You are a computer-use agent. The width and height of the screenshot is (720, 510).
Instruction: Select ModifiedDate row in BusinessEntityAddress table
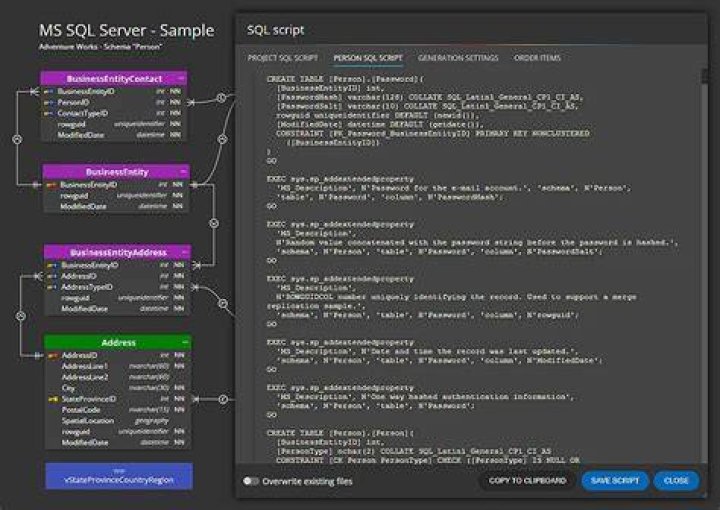118,309
